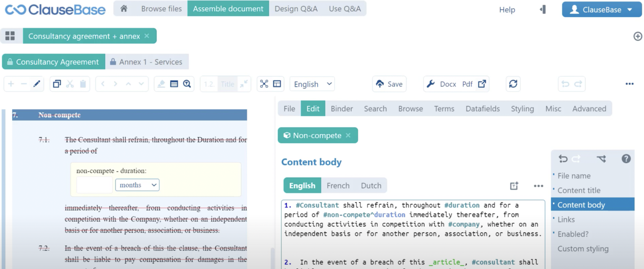Open the months unit dropdown
The height and width of the screenshot is (269, 644).
137,185
